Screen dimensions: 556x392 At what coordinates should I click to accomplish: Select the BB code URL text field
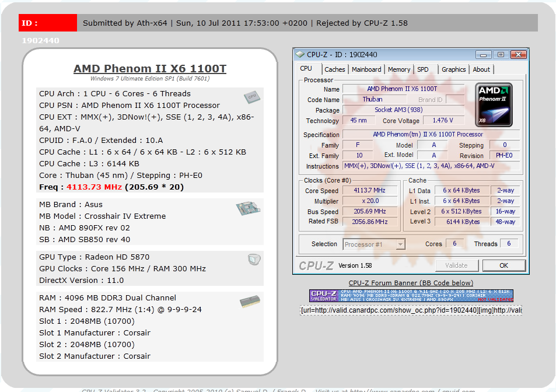[411, 310]
